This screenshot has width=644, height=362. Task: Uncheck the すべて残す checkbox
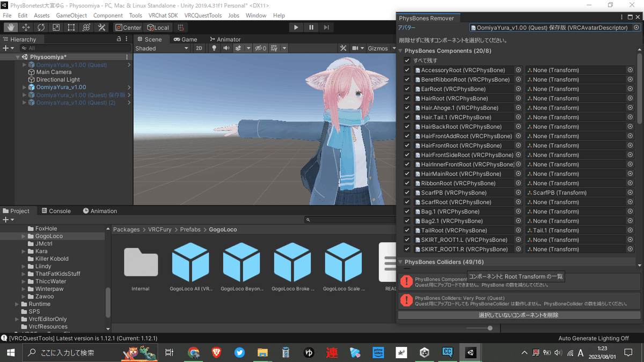(x=407, y=60)
